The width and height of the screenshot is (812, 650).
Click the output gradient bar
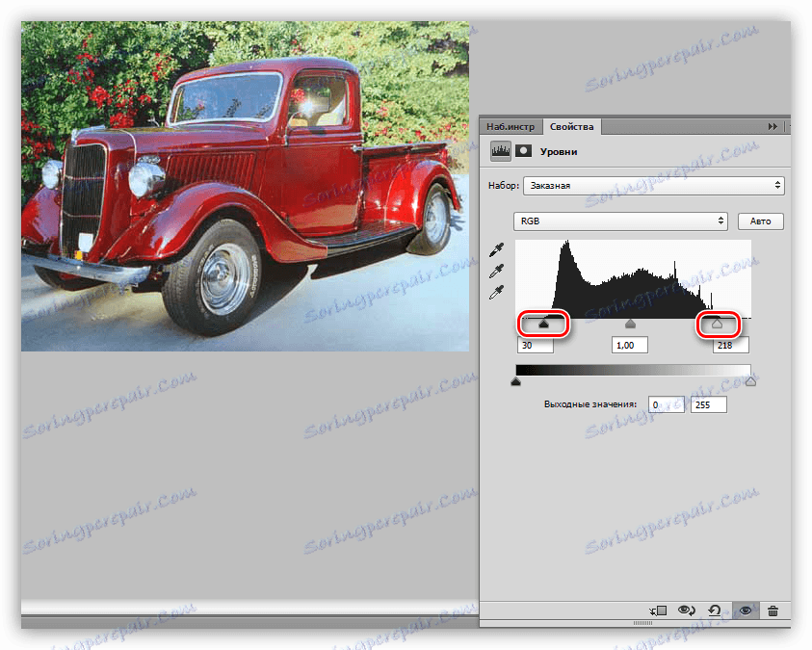click(633, 370)
